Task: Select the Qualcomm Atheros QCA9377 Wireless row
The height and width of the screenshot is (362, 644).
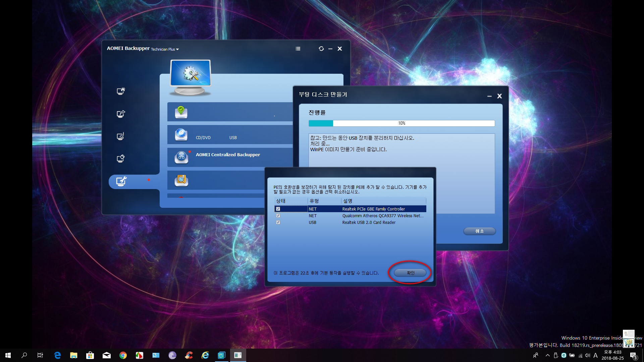Action: tap(350, 216)
